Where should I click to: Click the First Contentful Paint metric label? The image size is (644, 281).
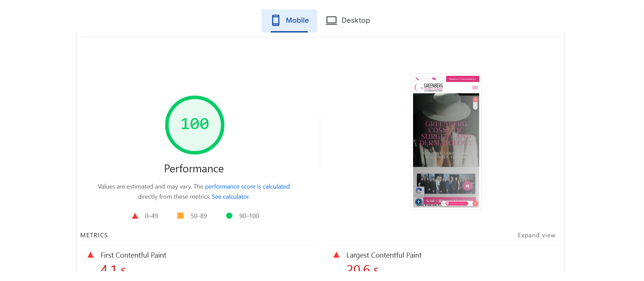pyautogui.click(x=133, y=255)
